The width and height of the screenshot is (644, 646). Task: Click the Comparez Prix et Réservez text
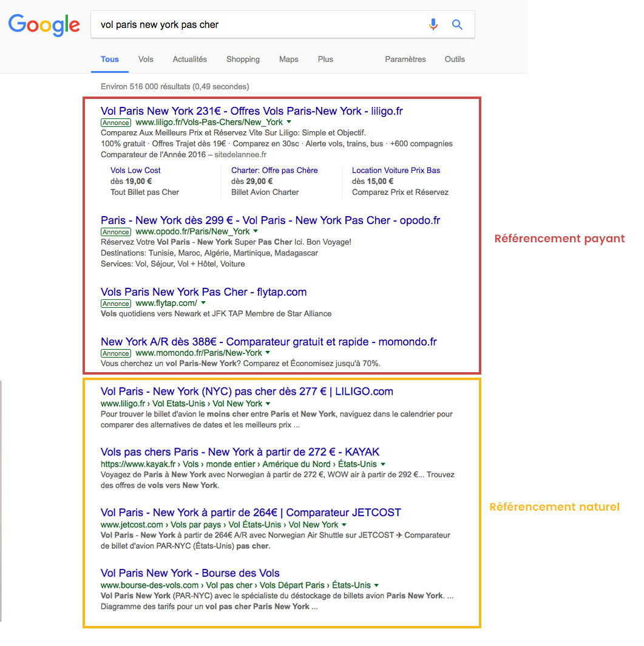tap(400, 192)
